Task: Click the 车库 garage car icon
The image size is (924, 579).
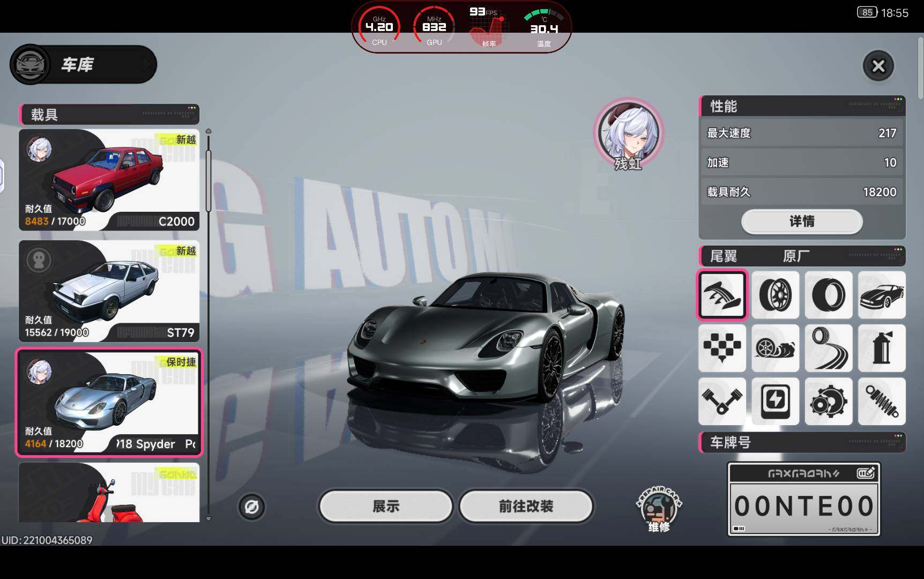Action: 30,64
